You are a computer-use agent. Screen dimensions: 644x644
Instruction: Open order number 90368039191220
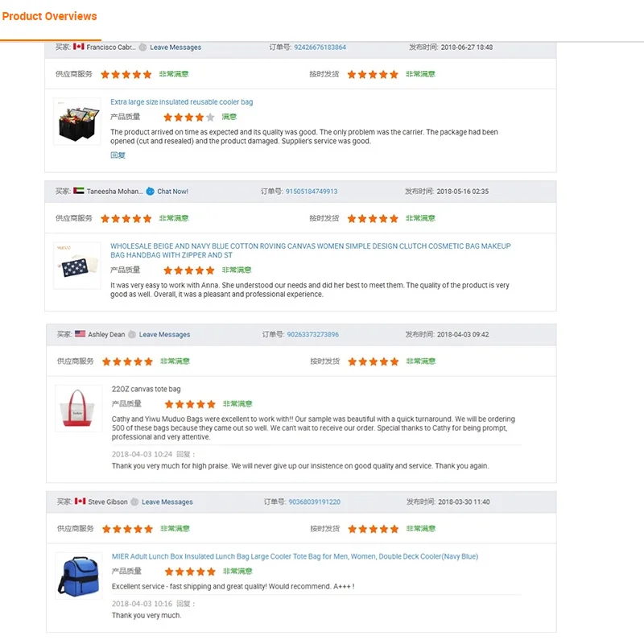pos(314,502)
